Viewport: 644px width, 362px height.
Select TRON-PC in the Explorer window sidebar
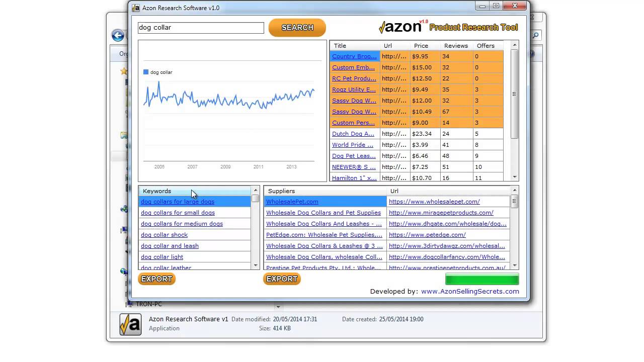[x=149, y=304]
